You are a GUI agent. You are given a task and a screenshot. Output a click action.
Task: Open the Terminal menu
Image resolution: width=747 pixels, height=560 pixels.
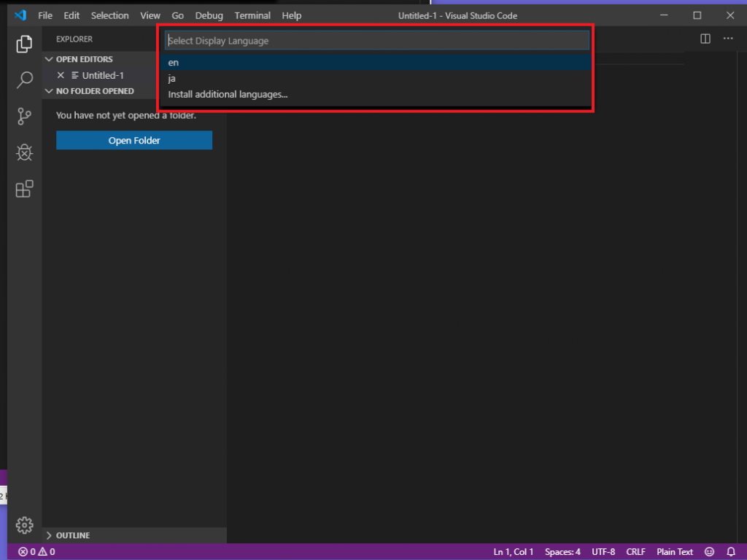point(252,16)
